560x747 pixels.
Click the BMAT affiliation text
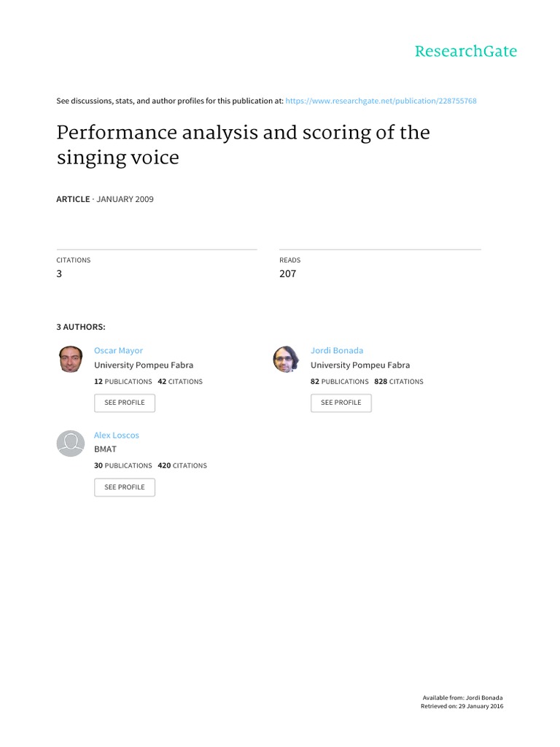point(105,449)
